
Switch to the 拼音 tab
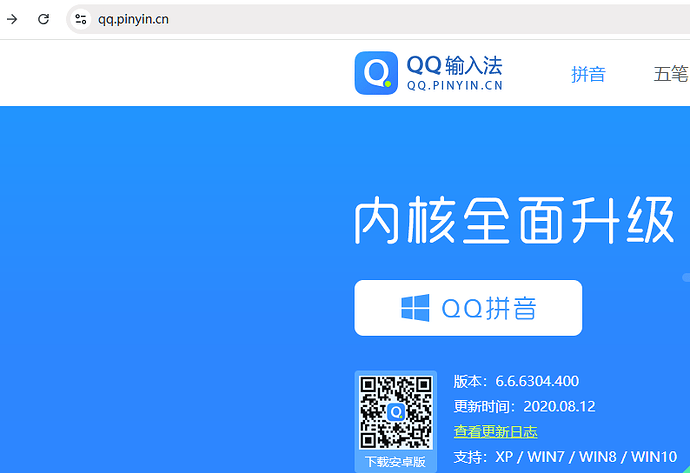point(588,74)
